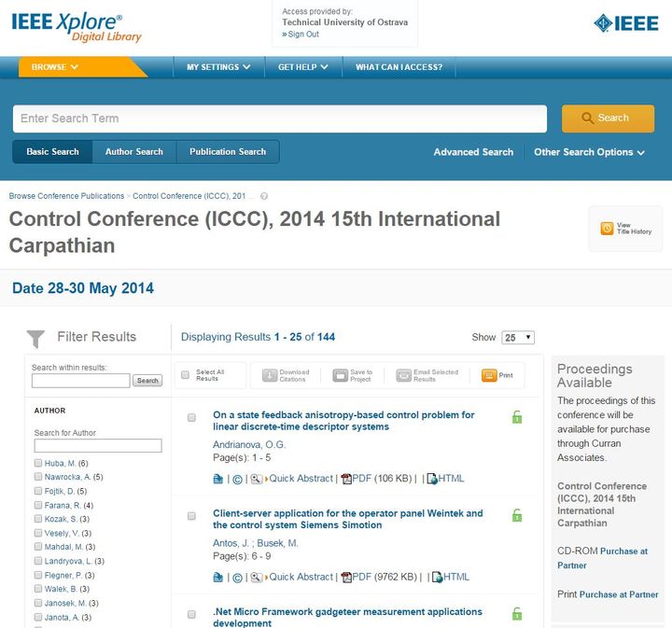This screenshot has width=672, height=628.
Task: Open CD-ROM Purchase at Partner link
Action: pyautogui.click(x=603, y=558)
